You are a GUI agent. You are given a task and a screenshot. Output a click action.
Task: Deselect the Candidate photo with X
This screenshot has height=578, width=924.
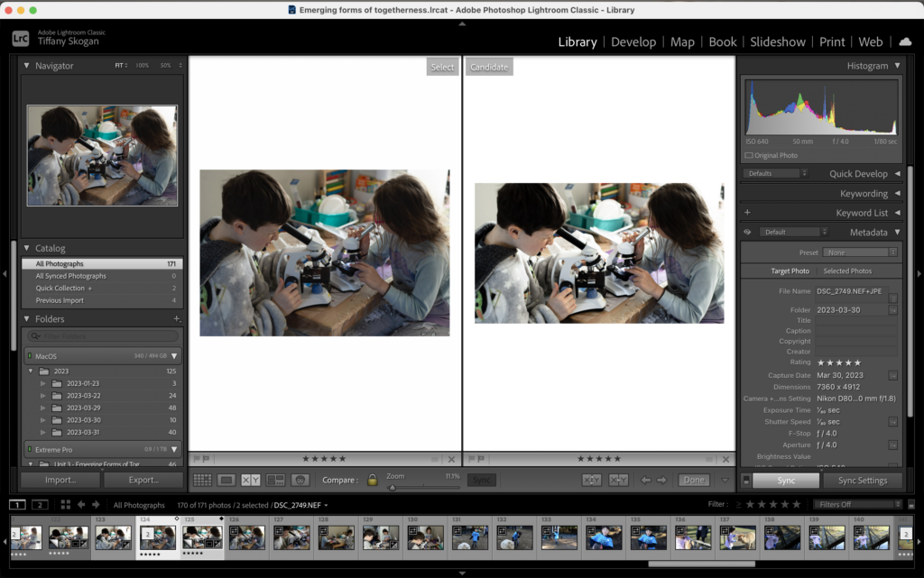pyautogui.click(x=726, y=459)
